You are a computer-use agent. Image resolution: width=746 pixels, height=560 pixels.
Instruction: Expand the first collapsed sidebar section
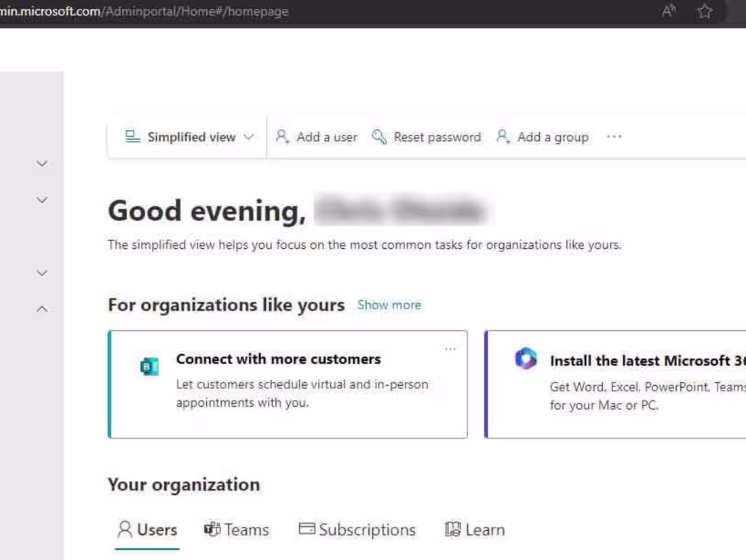(x=42, y=163)
